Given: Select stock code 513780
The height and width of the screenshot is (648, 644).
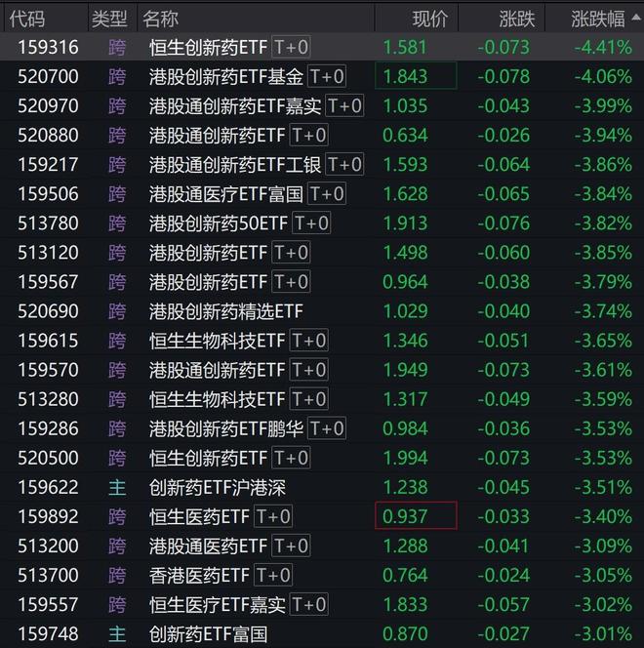Looking at the screenshot, I should coord(48,223).
